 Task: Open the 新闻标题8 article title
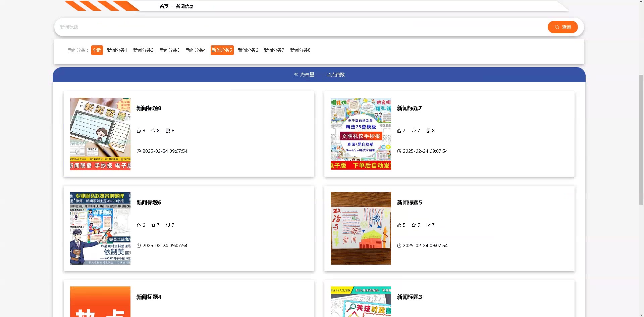(x=149, y=108)
